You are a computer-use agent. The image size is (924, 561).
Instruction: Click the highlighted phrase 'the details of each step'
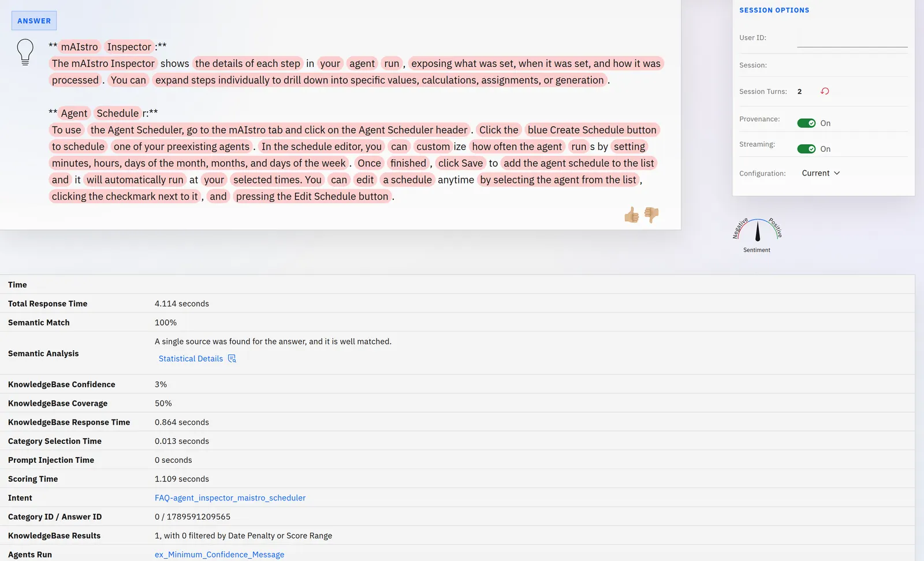[248, 63]
